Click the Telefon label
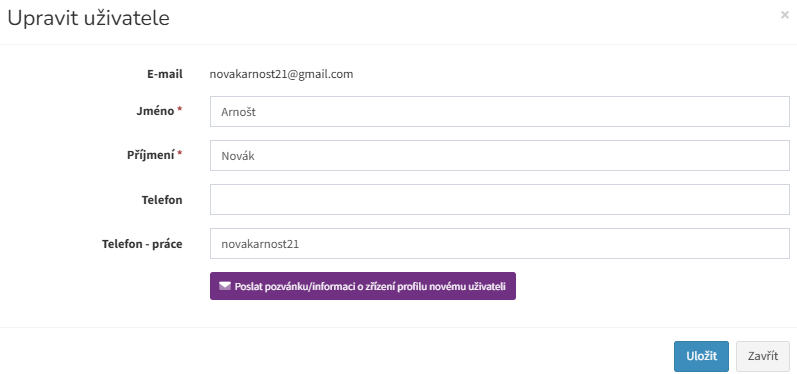This screenshot has height=374, width=797. pyautogui.click(x=162, y=200)
